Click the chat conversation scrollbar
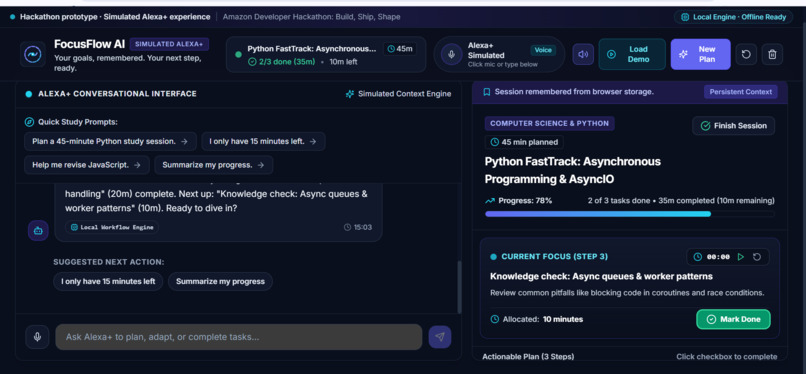806x374 pixels. (x=459, y=287)
